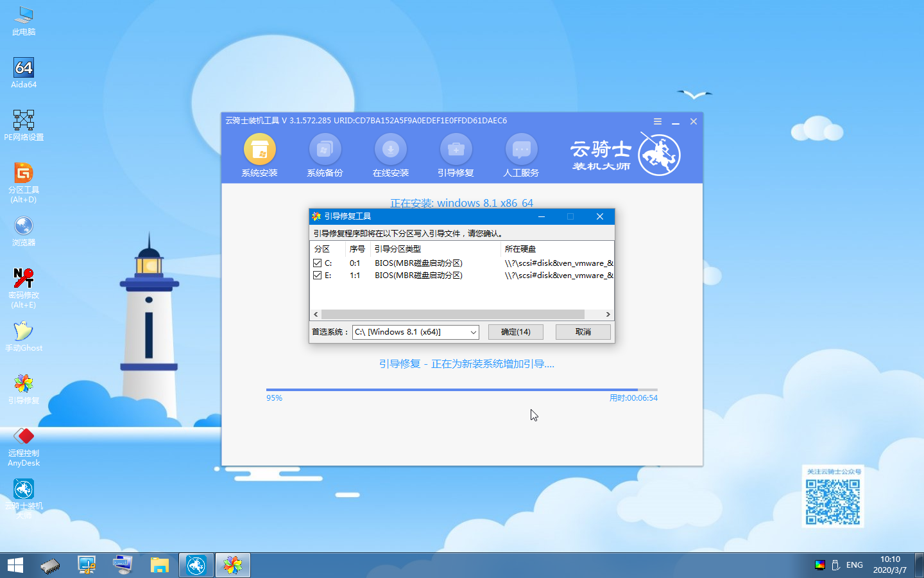Click the horizontal scrollbar right arrow
This screenshot has width=924, height=578.
(608, 315)
